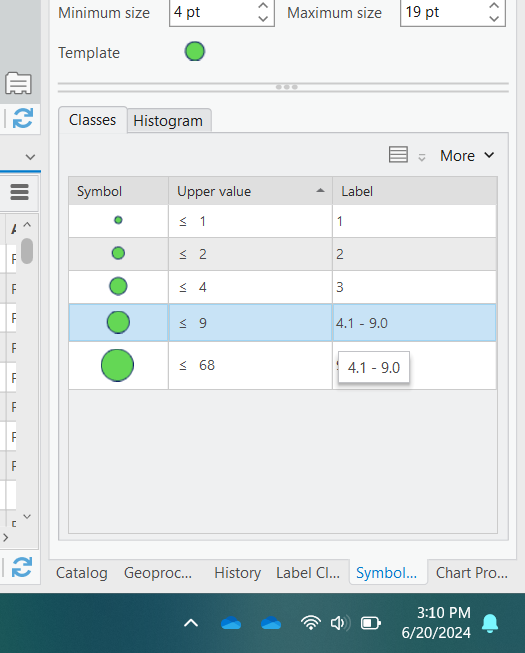Expand the chevron dropdown in left pane
Image resolution: width=525 pixels, height=653 pixels.
click(30, 157)
